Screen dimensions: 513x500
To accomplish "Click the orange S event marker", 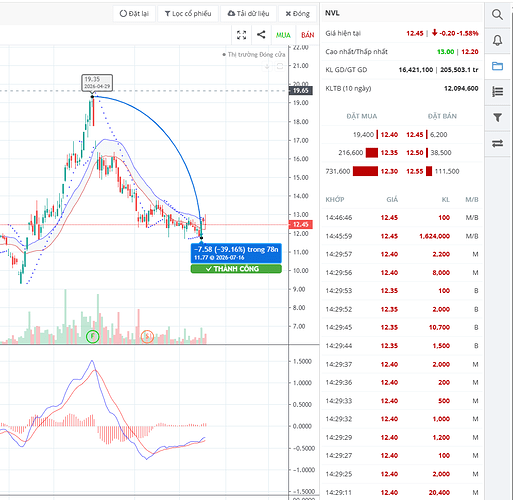I will click(x=147, y=337).
